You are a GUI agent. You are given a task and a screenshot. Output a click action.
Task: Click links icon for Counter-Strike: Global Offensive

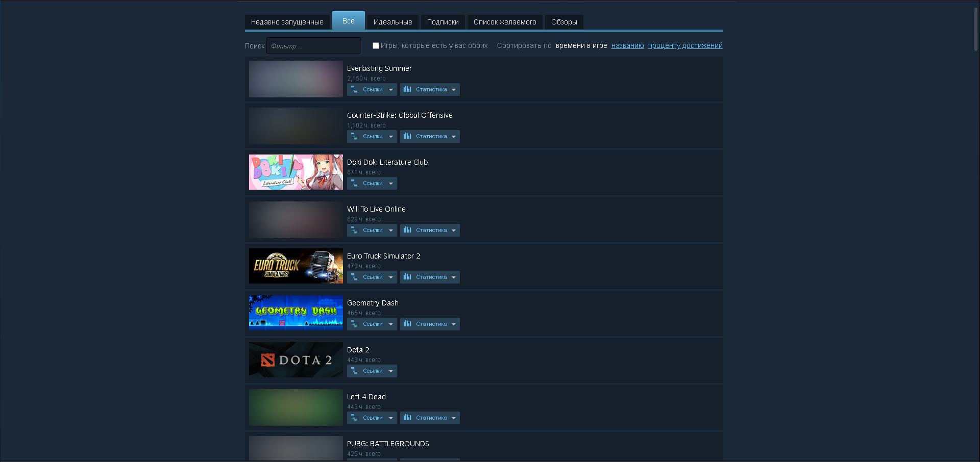354,136
